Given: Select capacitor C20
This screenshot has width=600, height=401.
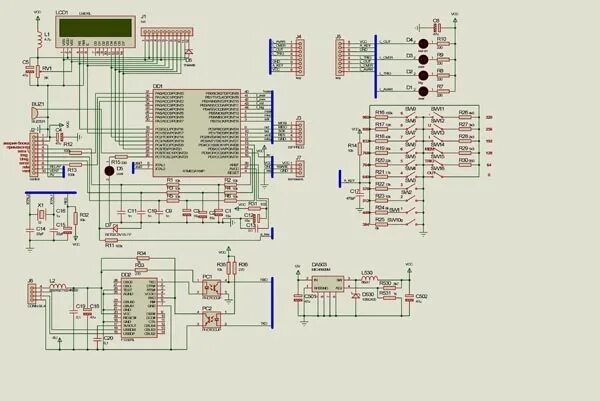Looking at the screenshot, I should point(98,338).
